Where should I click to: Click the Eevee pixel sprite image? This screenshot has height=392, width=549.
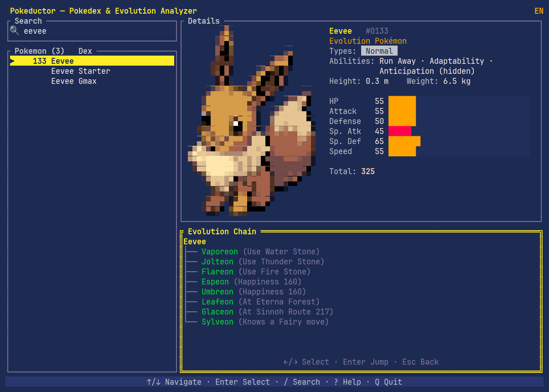click(251, 121)
